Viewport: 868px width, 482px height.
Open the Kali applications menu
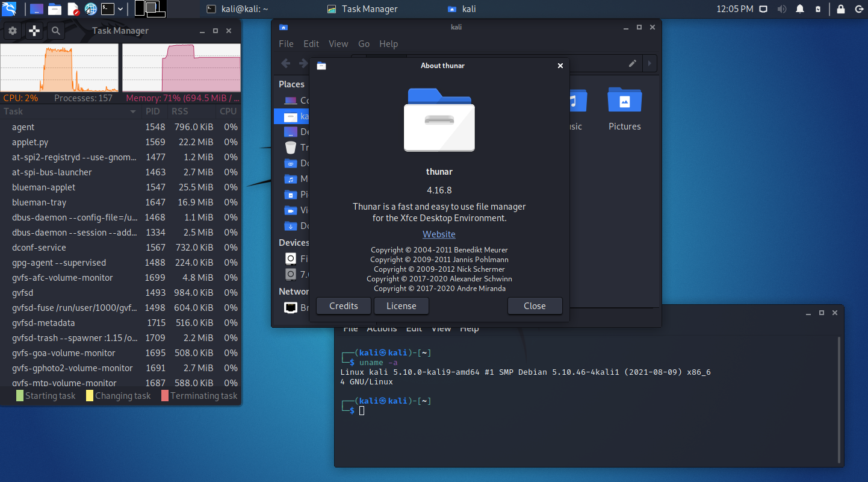pyautogui.click(x=10, y=9)
